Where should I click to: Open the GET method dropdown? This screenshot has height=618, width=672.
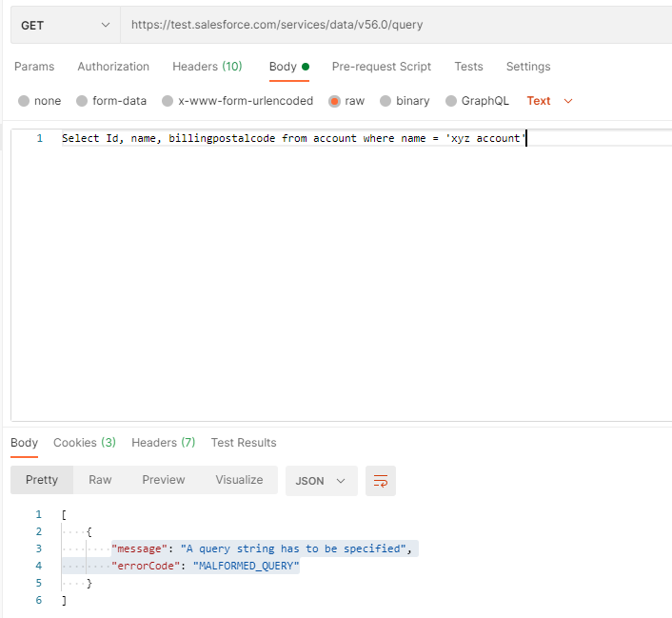65,25
